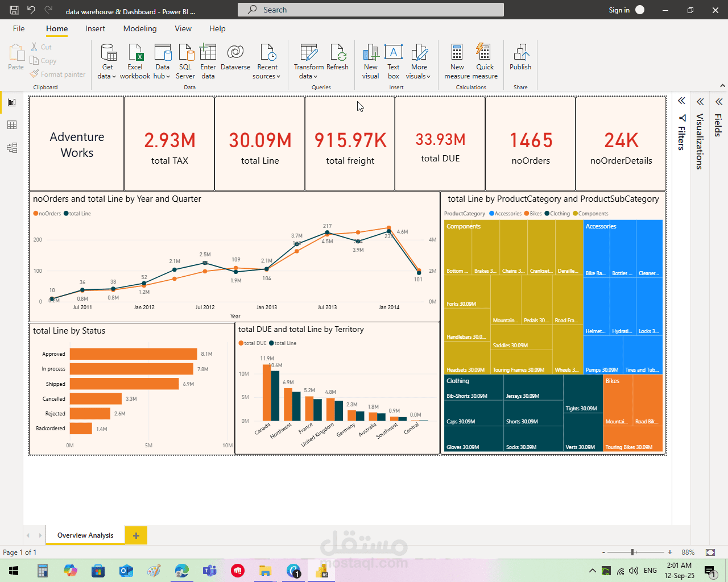
Task: Open the View ribbon tab
Action: [x=183, y=28]
